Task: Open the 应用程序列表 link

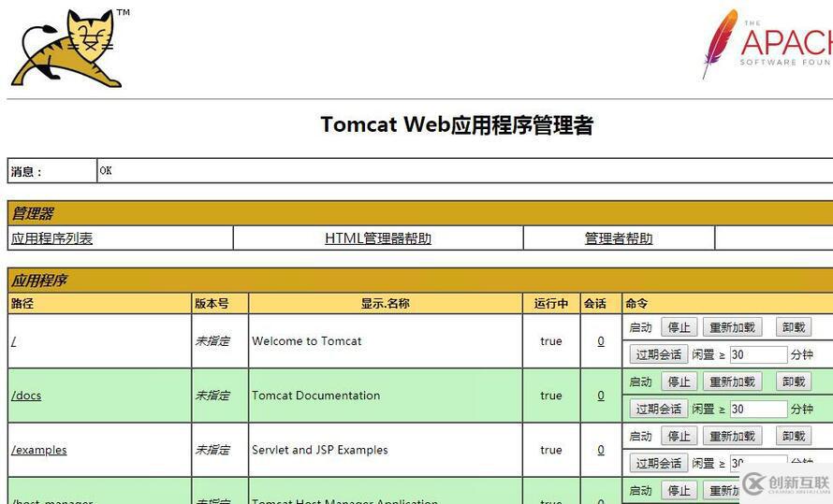Action: [52, 238]
